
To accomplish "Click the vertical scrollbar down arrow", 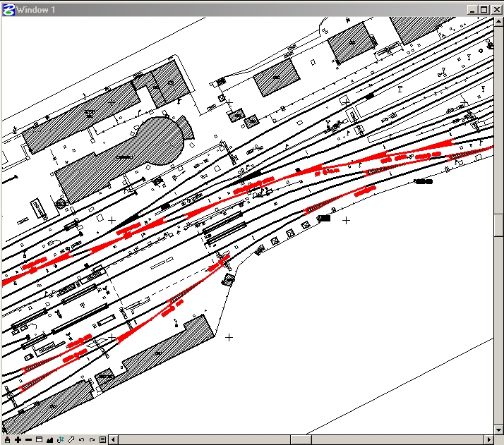I will 498,429.
